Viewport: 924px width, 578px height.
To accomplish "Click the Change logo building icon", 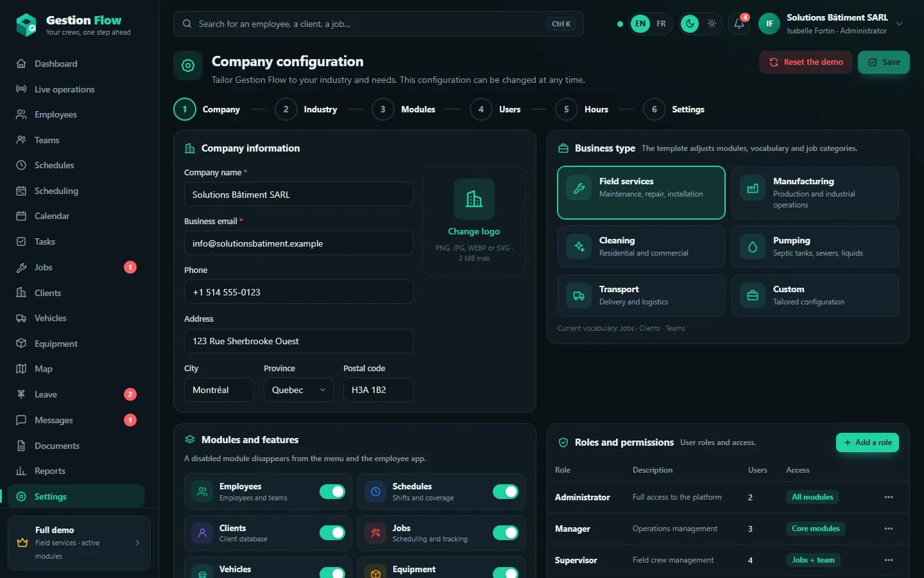I will (x=474, y=199).
